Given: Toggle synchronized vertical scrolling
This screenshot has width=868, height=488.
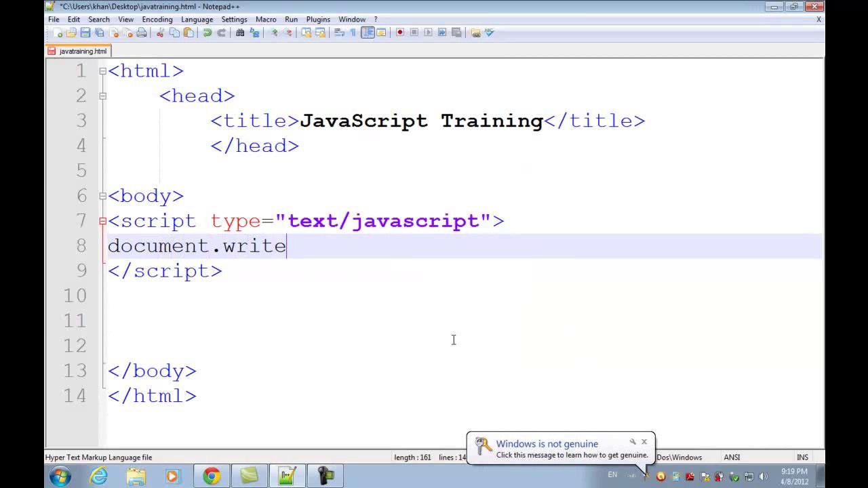Looking at the screenshot, I should (307, 33).
